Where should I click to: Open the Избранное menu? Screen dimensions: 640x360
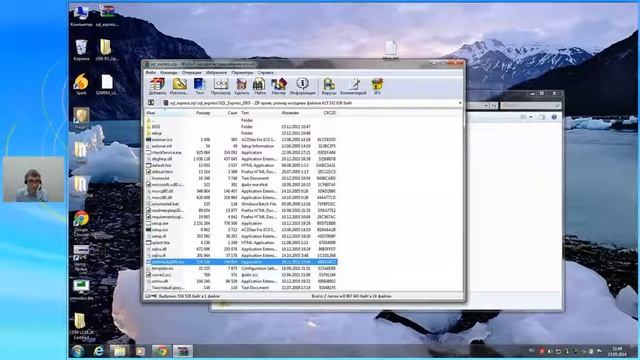[x=216, y=73]
